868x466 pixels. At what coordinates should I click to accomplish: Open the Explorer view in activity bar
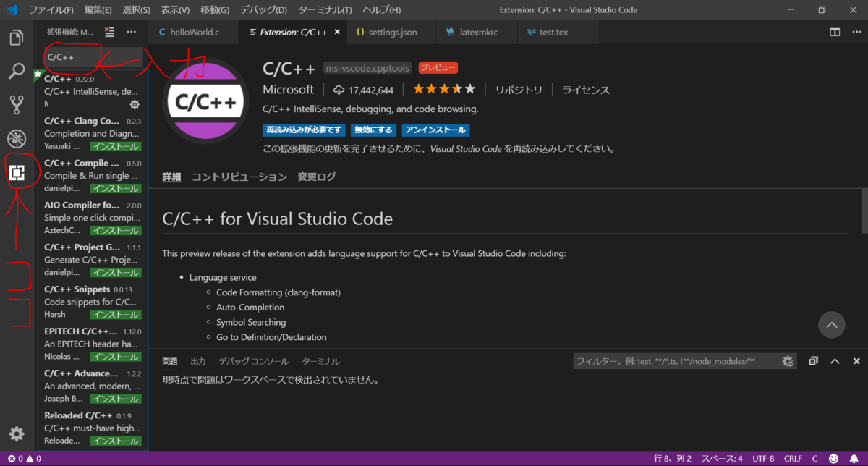(x=16, y=38)
